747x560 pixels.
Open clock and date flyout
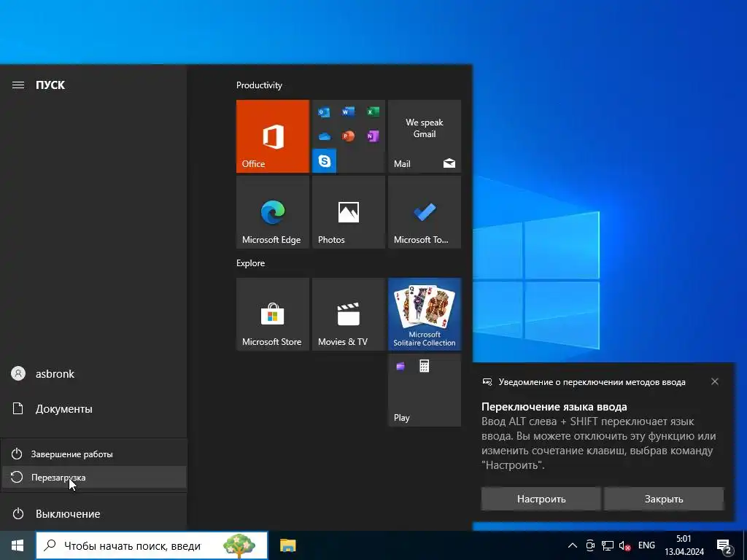pos(684,545)
